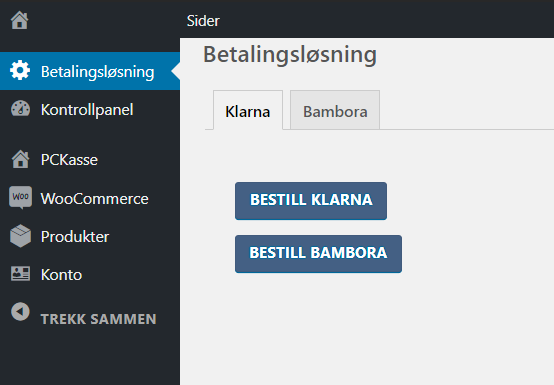Click the TREKK SAMMEN text label
This screenshot has width=554, height=385.
[99, 319]
